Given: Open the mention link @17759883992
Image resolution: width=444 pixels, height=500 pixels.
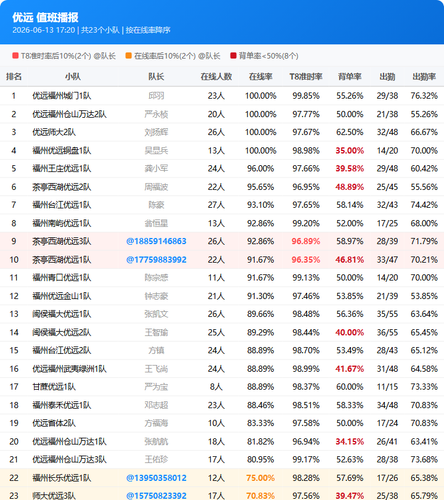Looking at the screenshot, I should click(156, 260).
